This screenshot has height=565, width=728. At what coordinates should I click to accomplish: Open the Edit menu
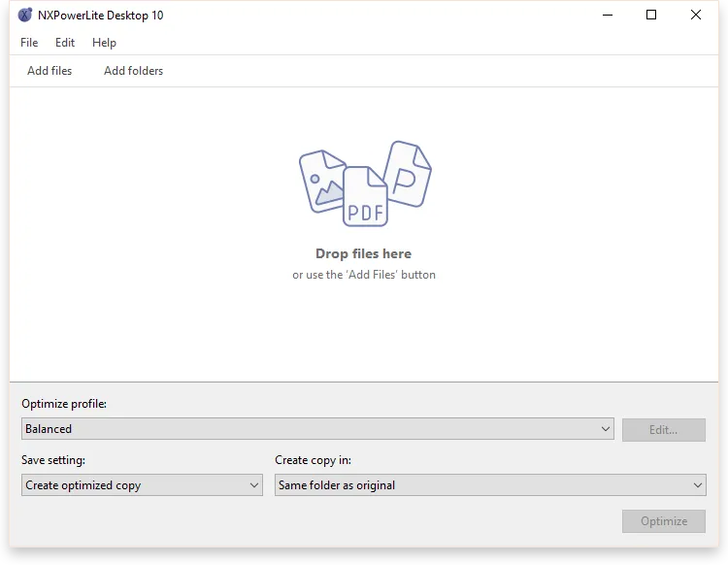click(x=64, y=43)
